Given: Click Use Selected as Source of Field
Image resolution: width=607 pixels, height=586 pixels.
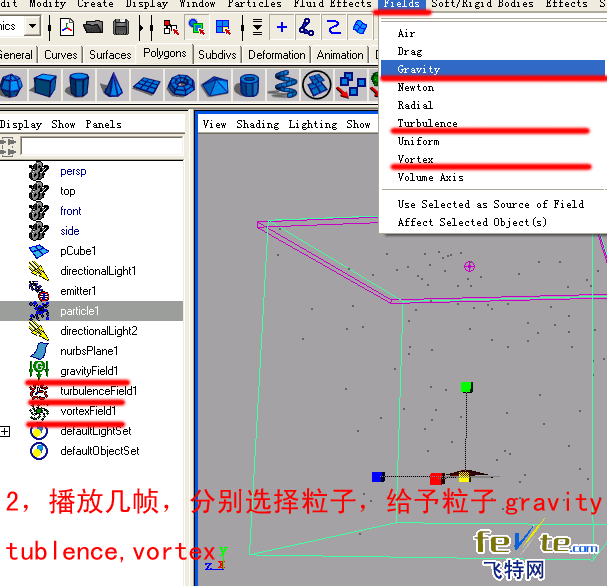Looking at the screenshot, I should point(492,204).
